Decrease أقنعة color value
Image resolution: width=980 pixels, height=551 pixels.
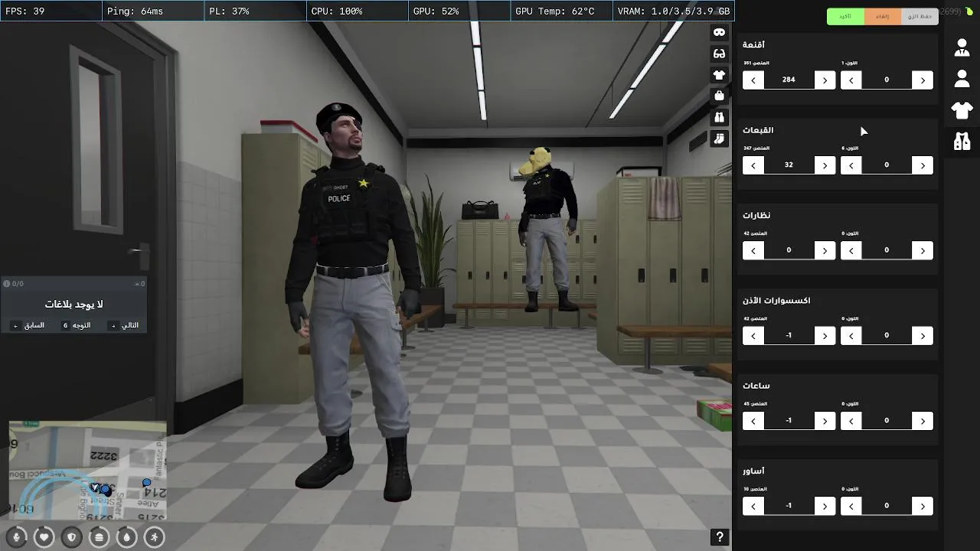coord(851,80)
